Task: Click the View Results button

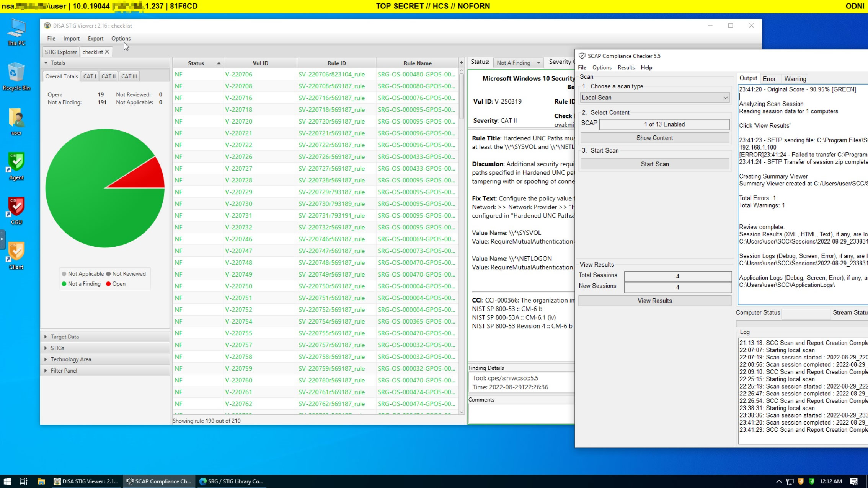Action: point(654,301)
